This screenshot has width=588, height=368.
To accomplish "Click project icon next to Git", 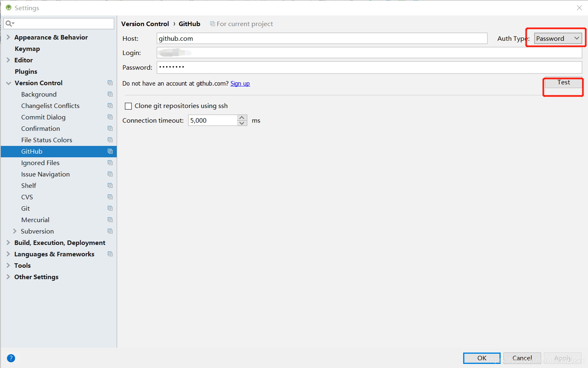I will coord(110,208).
